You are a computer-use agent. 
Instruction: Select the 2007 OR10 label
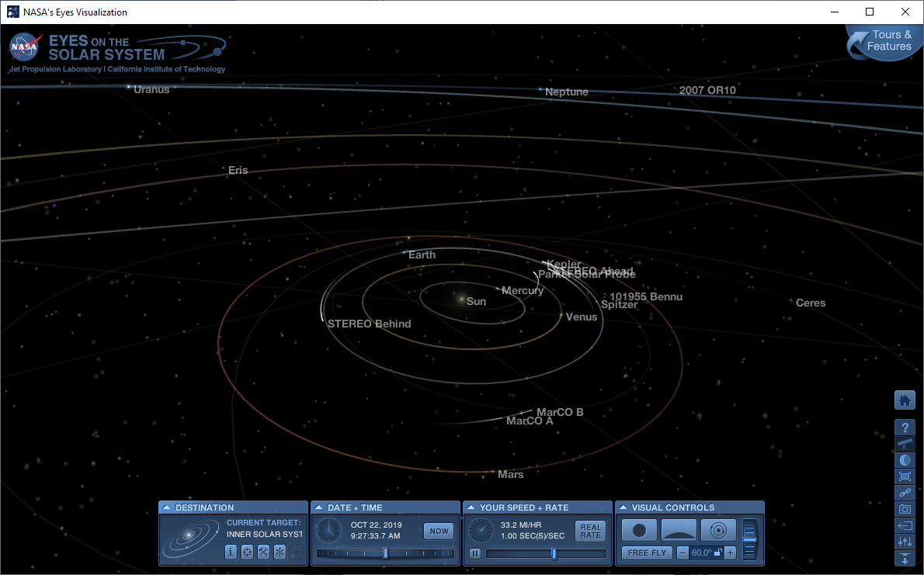coord(707,90)
